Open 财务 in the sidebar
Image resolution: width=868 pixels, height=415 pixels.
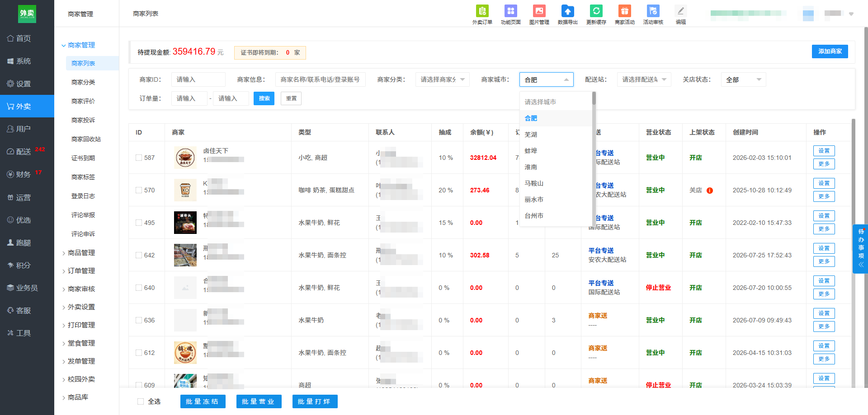click(27, 174)
